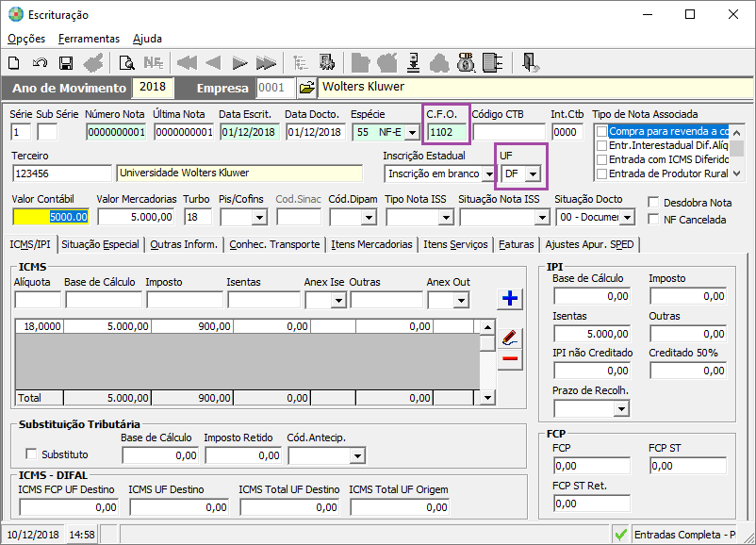The image size is (756, 545).
Task: Open the CTB money bag icon
Action: pos(466,62)
